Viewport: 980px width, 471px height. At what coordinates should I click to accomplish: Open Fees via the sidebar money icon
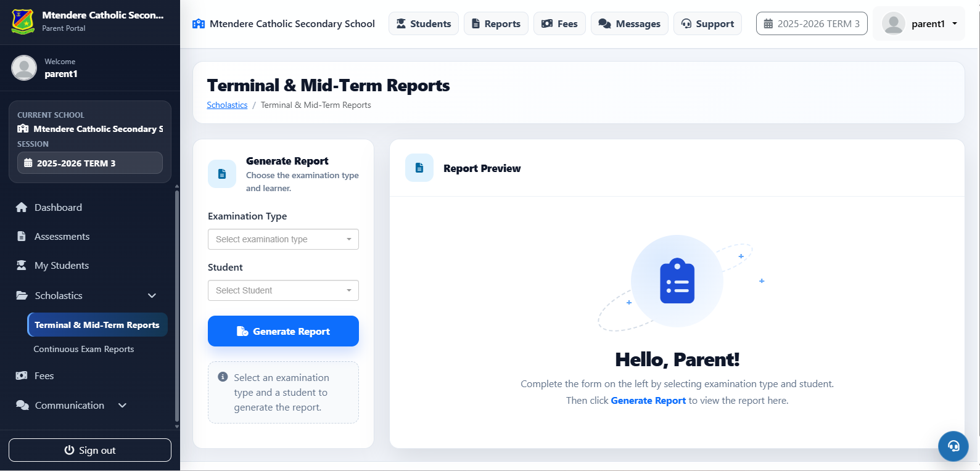click(x=22, y=375)
